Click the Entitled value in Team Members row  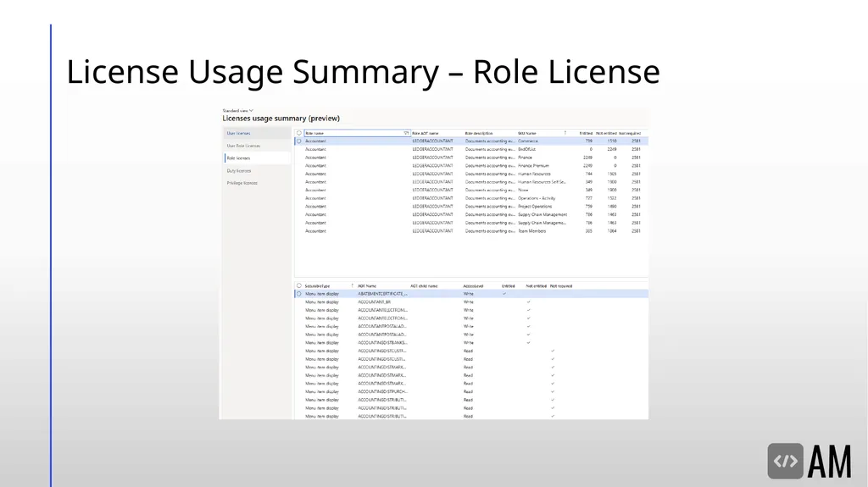(588, 231)
